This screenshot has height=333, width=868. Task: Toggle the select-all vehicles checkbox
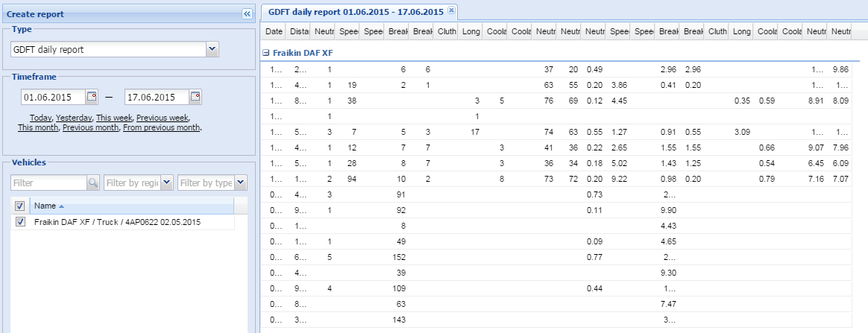pos(20,206)
